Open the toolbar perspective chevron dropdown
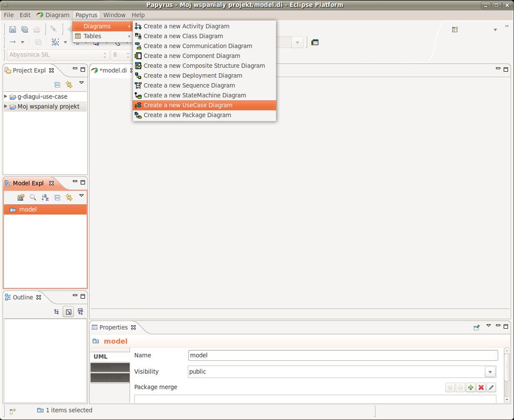Screen dimensions: 514x420 tap(495, 30)
